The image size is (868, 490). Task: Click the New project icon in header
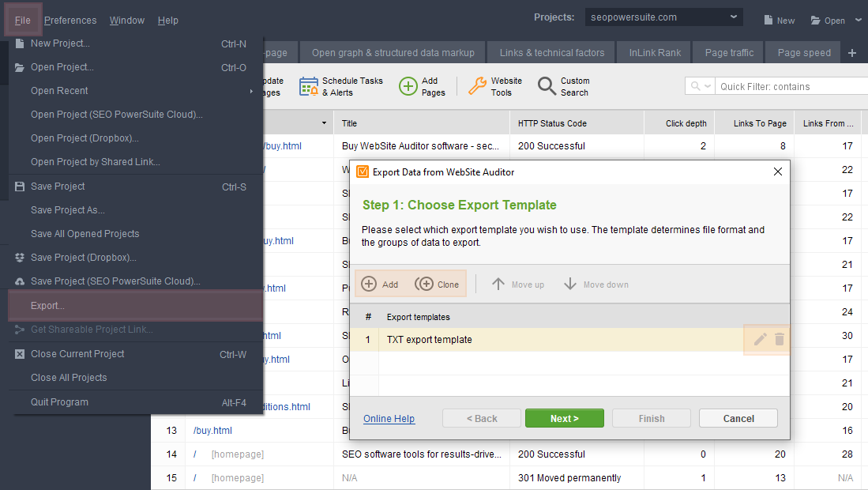pos(768,20)
